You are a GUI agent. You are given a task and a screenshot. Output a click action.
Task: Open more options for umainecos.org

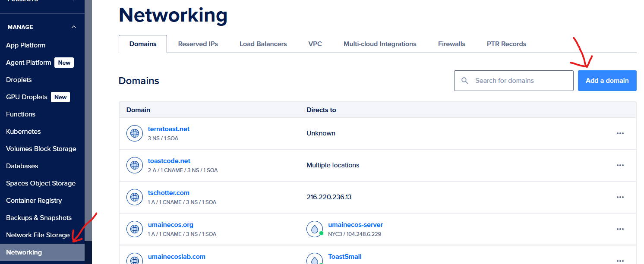tap(620, 229)
